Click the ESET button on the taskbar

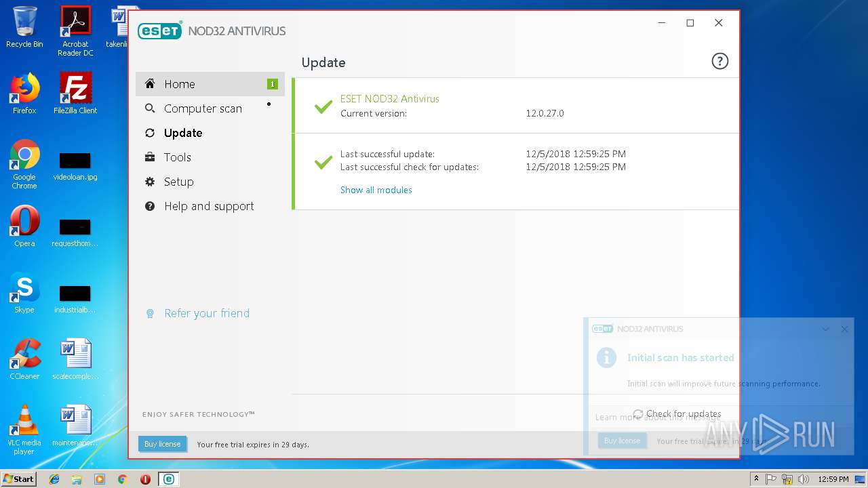click(168, 479)
